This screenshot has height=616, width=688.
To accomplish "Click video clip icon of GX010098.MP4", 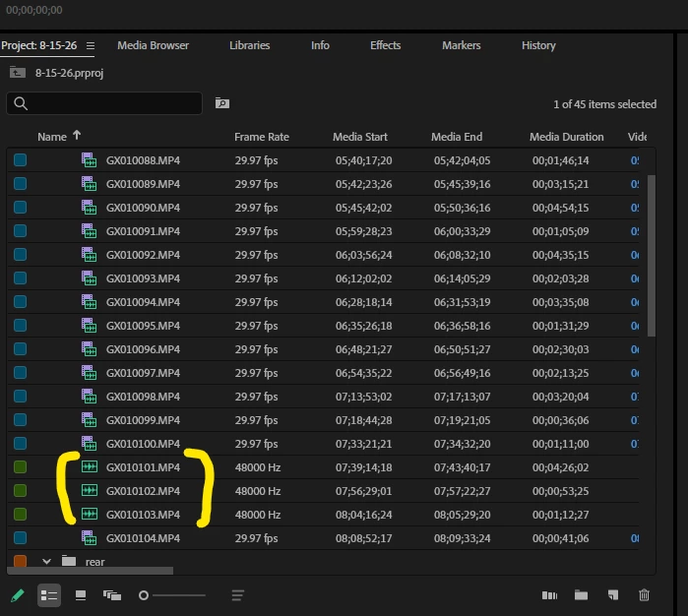I will tap(89, 397).
